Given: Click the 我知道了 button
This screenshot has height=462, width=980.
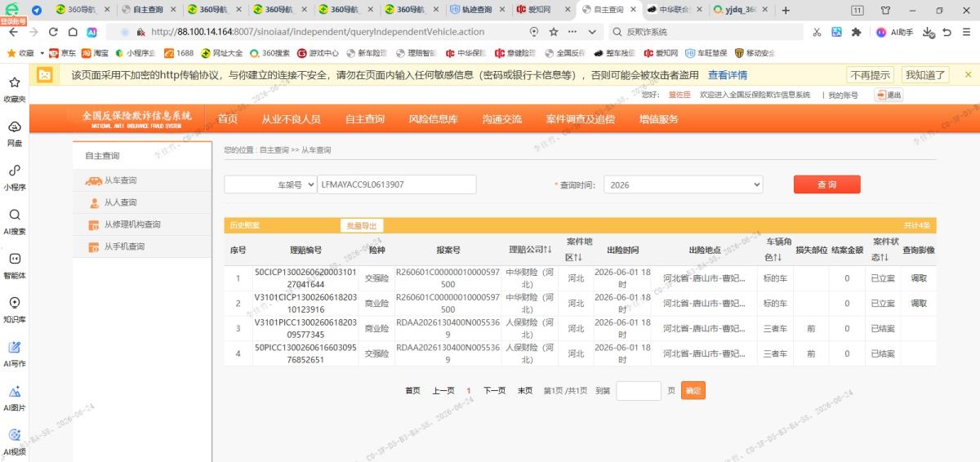Looking at the screenshot, I should click(x=925, y=75).
